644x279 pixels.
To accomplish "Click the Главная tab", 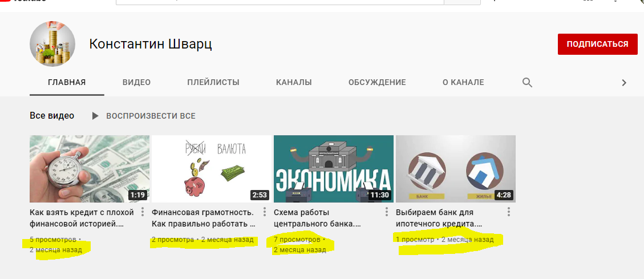I will 67,83.
